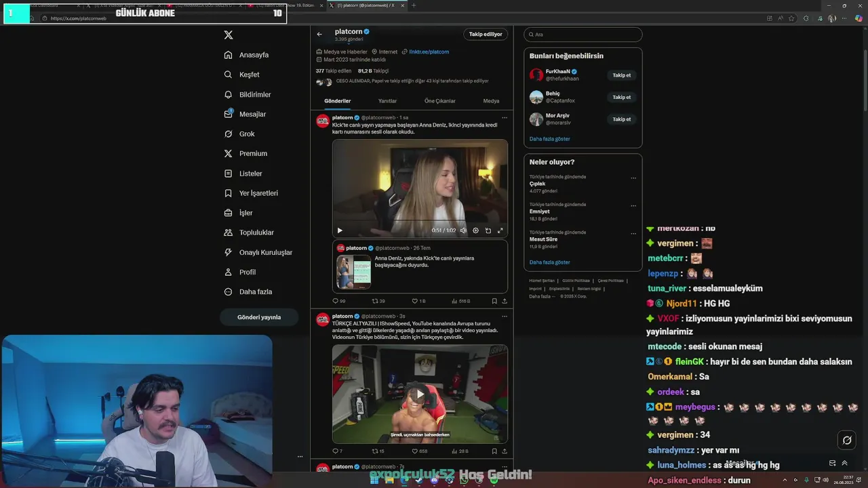Viewport: 868px width, 488px height.
Task: Go back with the profile arrow
Action: point(319,35)
